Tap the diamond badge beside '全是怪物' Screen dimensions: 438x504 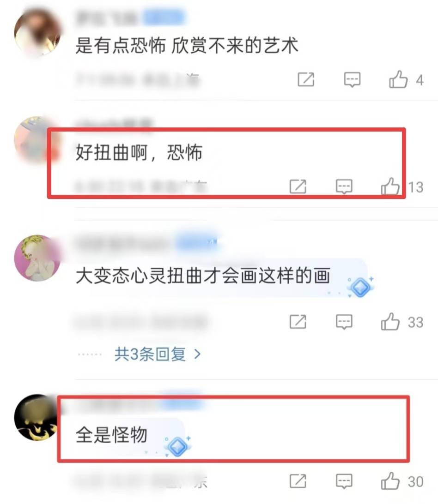177,446
